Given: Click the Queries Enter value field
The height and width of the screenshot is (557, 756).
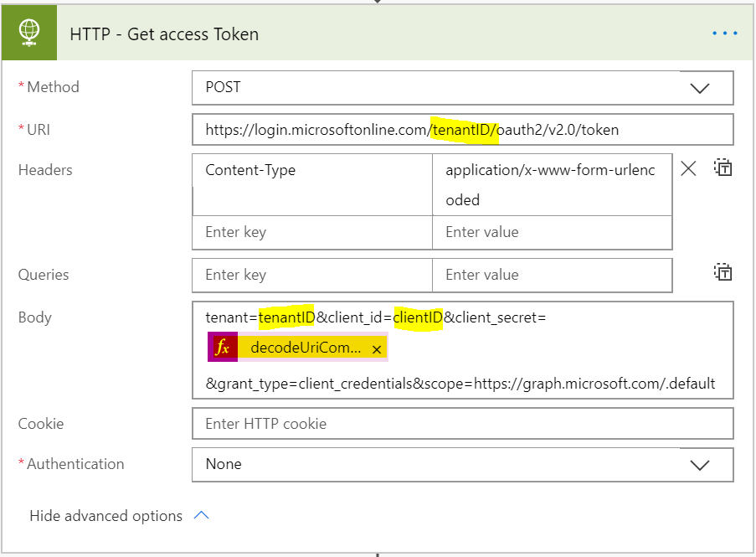Looking at the screenshot, I should 552,275.
